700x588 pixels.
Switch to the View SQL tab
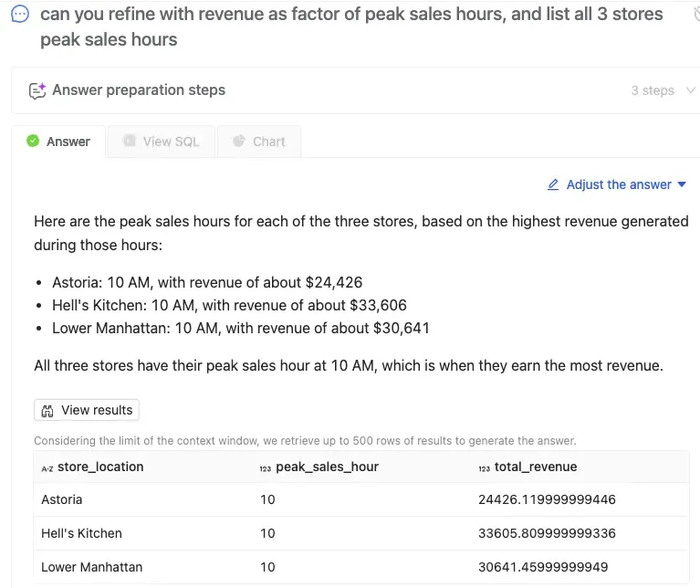coord(161,142)
